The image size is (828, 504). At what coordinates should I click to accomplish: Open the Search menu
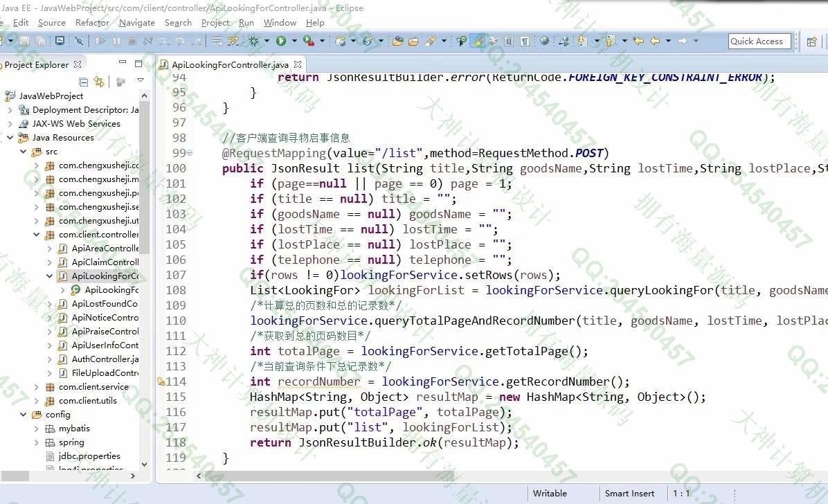(178, 23)
